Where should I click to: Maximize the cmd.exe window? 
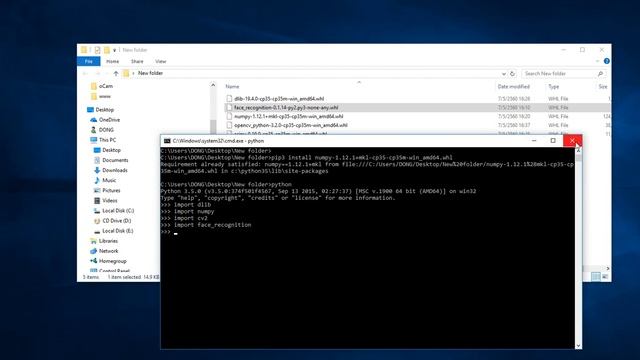pos(553,140)
